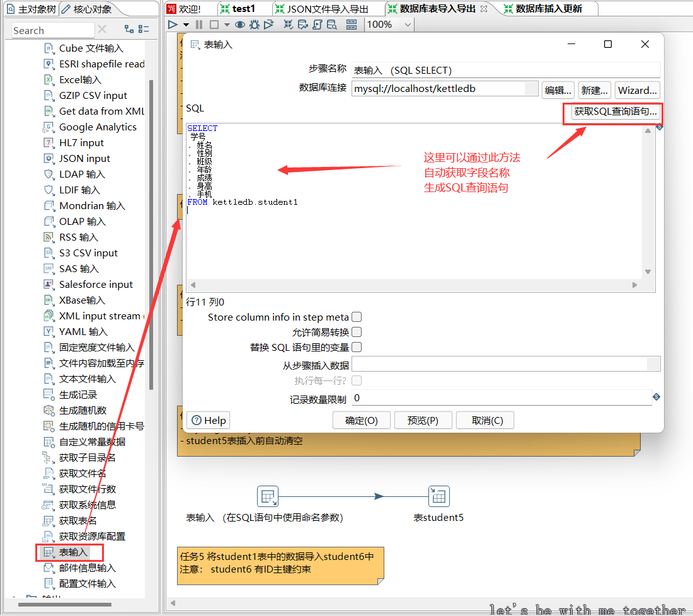The width and height of the screenshot is (693, 616).
Task: Switch to the 核心对象 tab
Action: pos(87,9)
